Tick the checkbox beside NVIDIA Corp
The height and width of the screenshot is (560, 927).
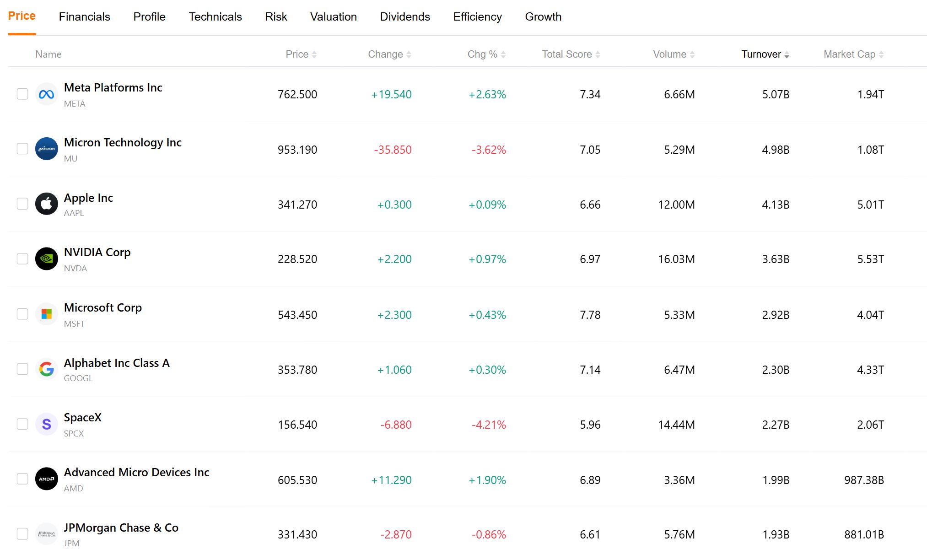click(22, 258)
